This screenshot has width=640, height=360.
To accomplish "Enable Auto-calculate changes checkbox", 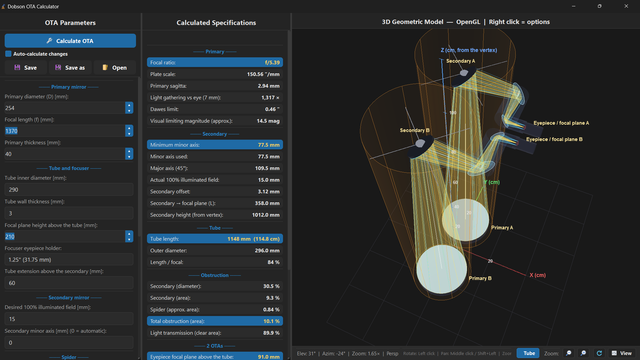I will pyautogui.click(x=8, y=54).
